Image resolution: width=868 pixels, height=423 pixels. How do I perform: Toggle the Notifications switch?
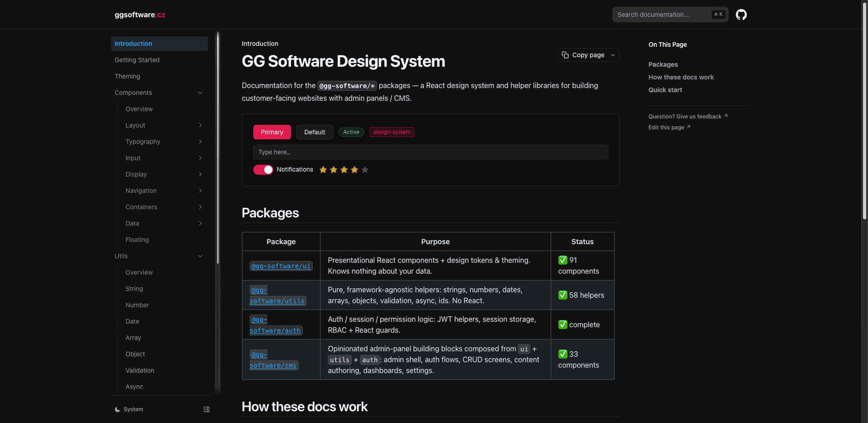point(263,170)
